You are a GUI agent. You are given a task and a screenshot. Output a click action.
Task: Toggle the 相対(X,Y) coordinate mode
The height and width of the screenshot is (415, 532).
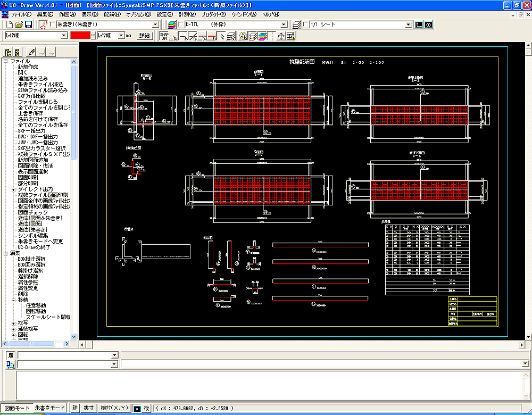tap(114, 408)
